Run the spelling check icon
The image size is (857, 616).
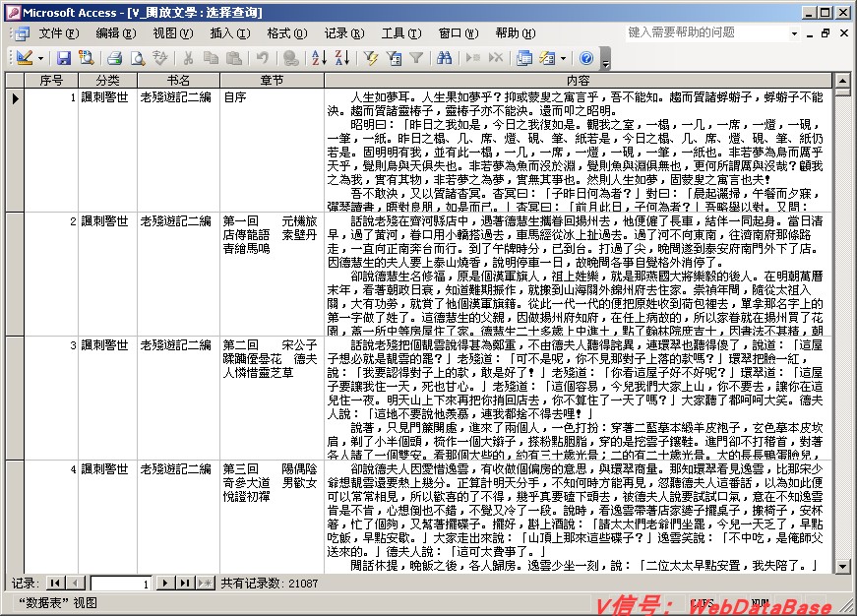[159, 57]
